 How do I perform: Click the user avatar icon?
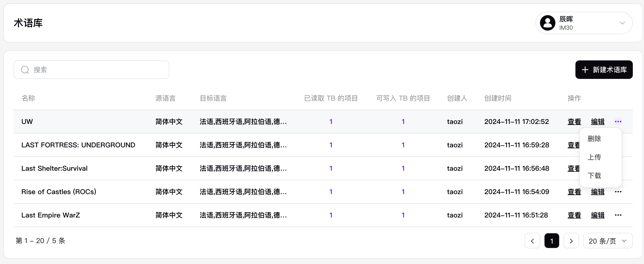[547, 23]
